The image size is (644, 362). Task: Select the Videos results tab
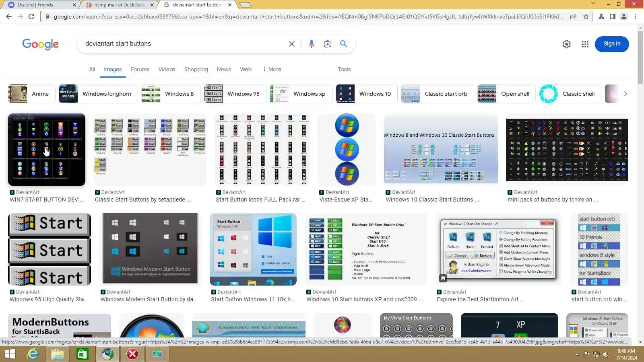coord(167,69)
